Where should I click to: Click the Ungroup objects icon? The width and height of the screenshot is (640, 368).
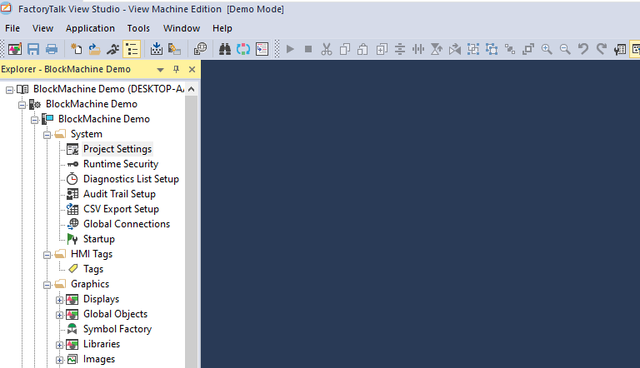point(492,49)
